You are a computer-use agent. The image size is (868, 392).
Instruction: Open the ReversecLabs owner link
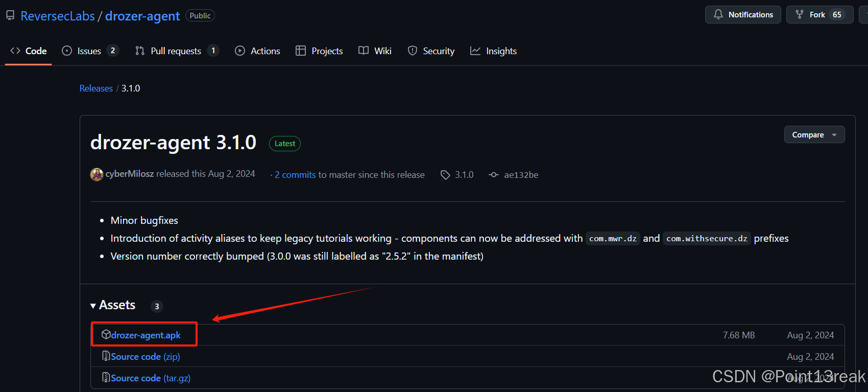[x=58, y=16]
